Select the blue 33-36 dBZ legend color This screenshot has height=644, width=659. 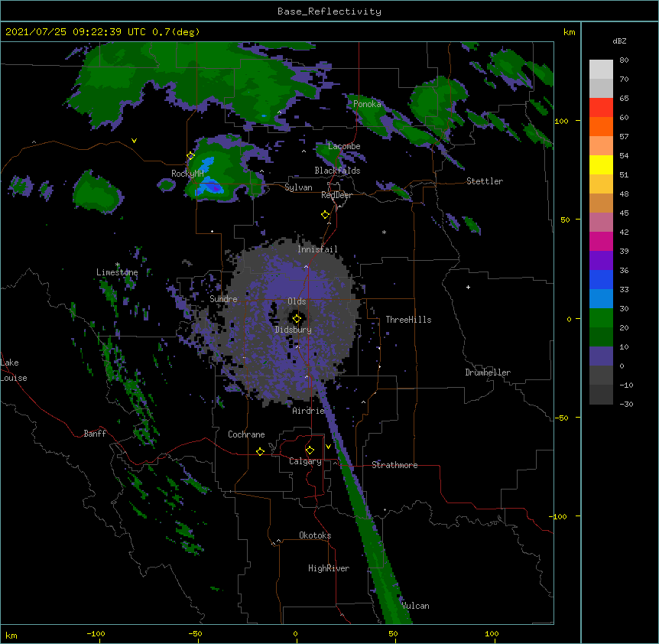pyautogui.click(x=601, y=279)
